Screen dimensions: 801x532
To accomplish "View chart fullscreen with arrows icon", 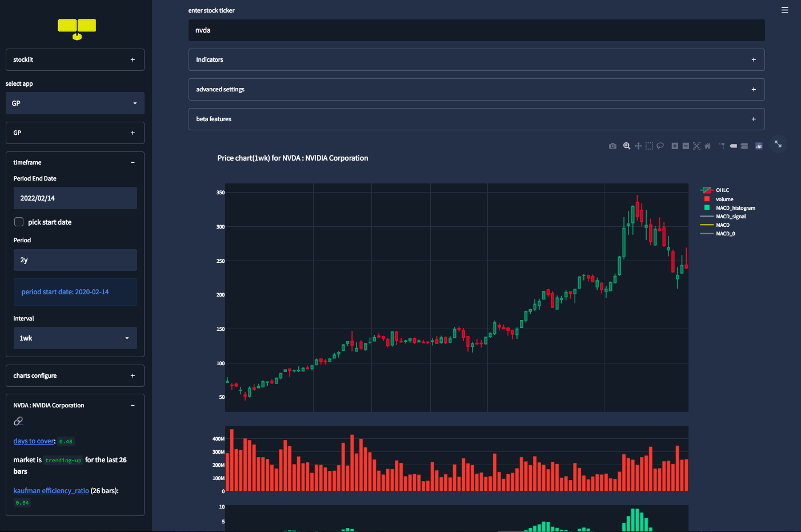I will click(778, 144).
